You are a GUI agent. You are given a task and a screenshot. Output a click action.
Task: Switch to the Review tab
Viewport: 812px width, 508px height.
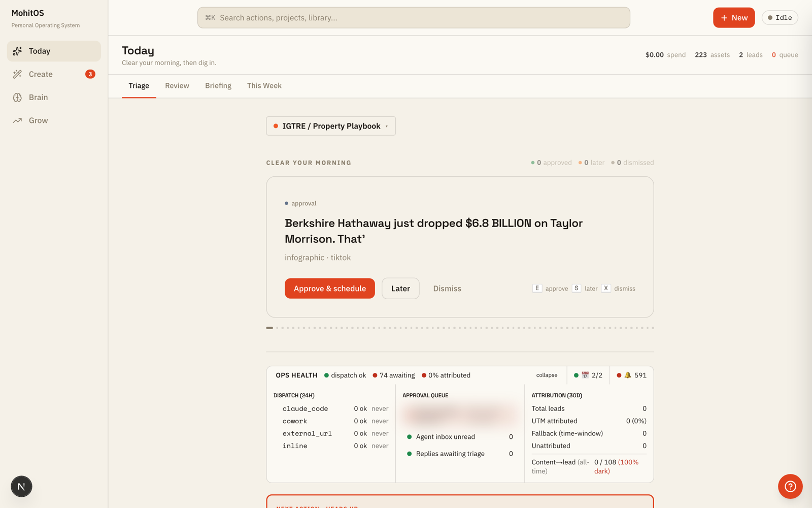coord(177,86)
